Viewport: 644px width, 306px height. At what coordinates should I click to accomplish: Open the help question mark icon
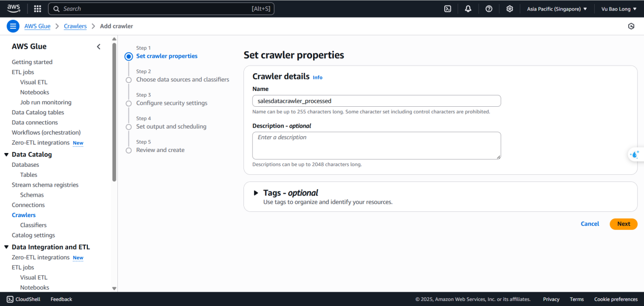coord(489,9)
